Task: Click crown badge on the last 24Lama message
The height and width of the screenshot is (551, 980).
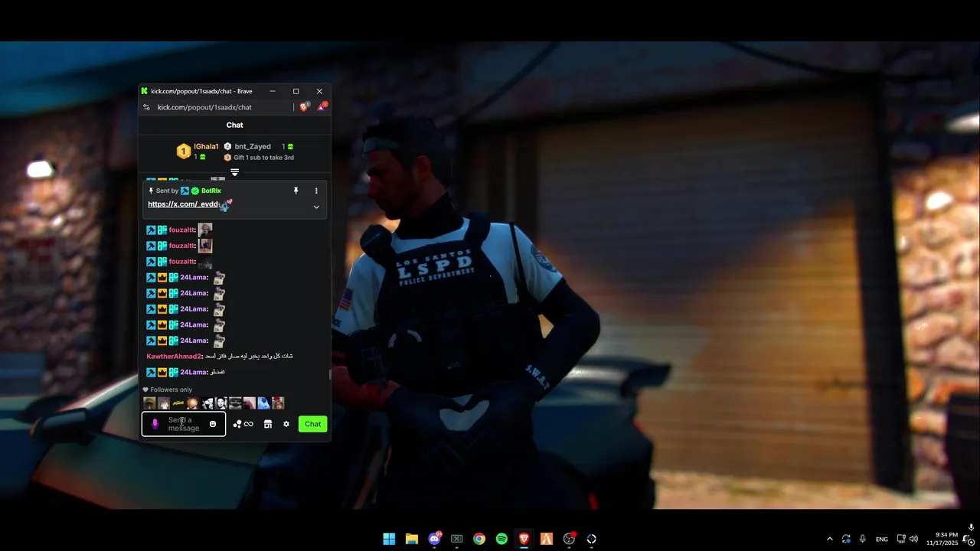Action: 162,372
